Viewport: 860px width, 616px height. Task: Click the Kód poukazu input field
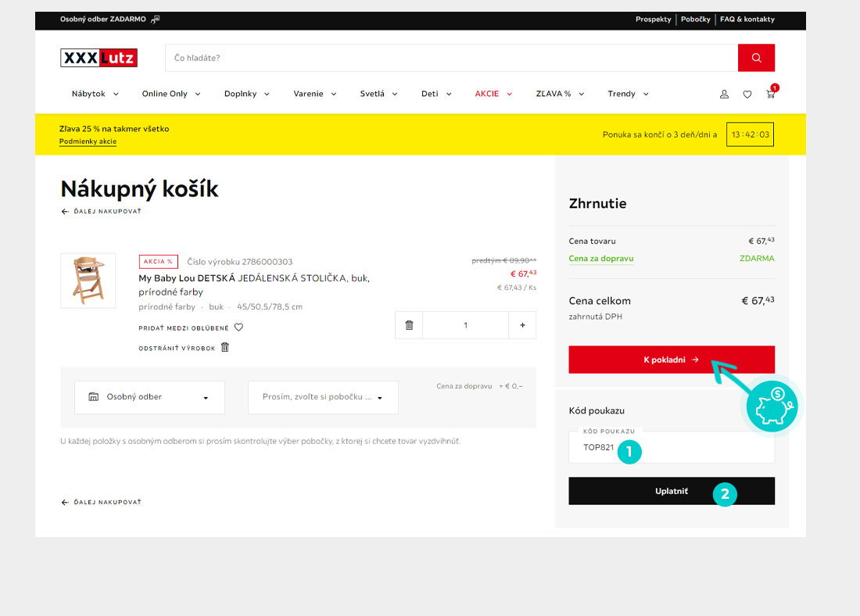coord(672,447)
